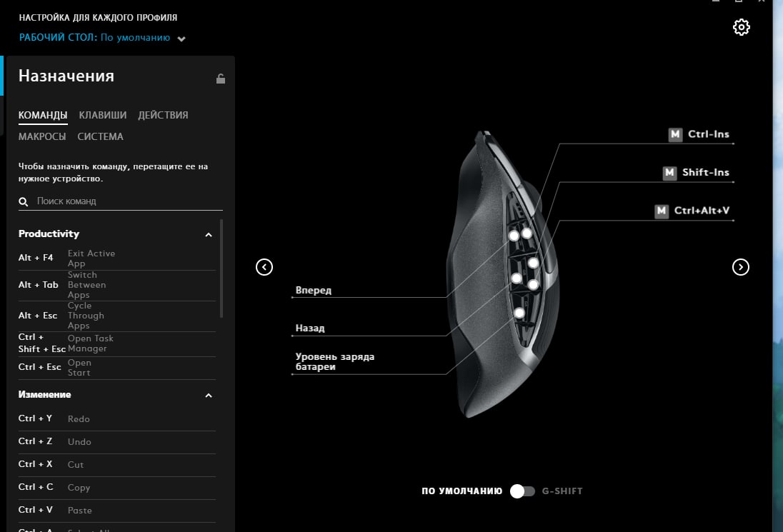Select Ctrl + Esc Open Start command
Screen dimensions: 783x532
click(x=117, y=368)
